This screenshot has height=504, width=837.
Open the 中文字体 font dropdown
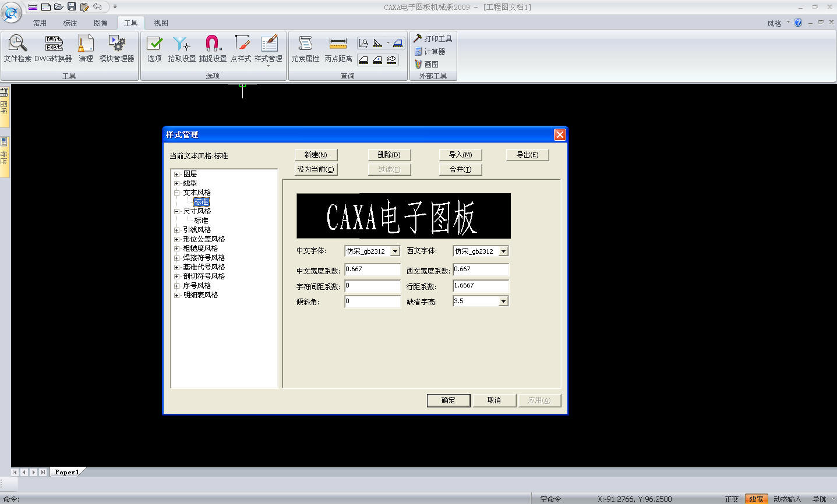[395, 251]
